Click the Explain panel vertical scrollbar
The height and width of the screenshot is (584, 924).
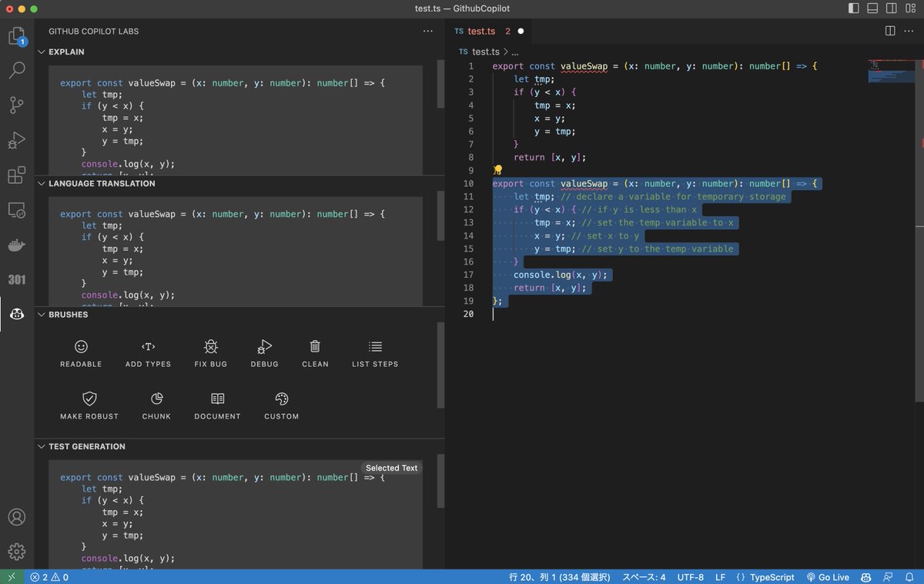(441, 84)
